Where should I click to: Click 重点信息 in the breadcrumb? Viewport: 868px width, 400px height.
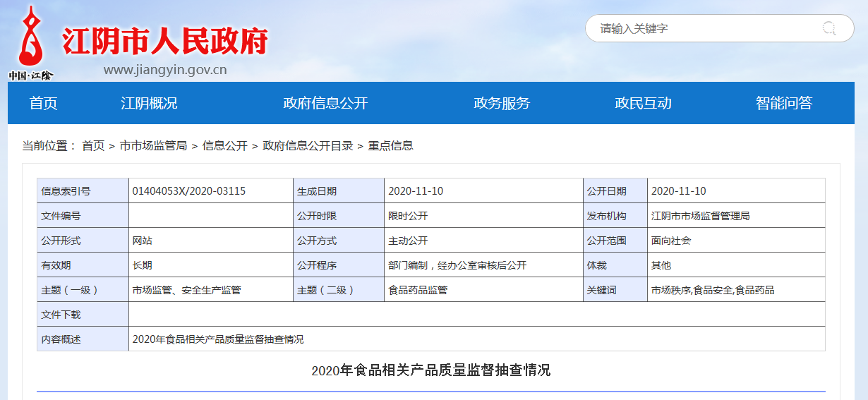pos(390,146)
